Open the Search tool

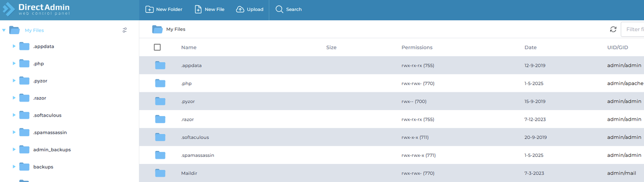289,10
